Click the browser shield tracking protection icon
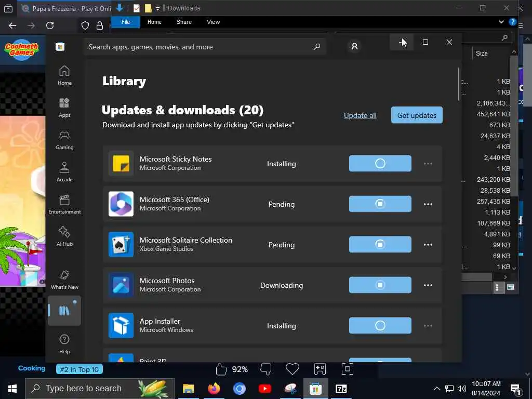 [85, 25]
